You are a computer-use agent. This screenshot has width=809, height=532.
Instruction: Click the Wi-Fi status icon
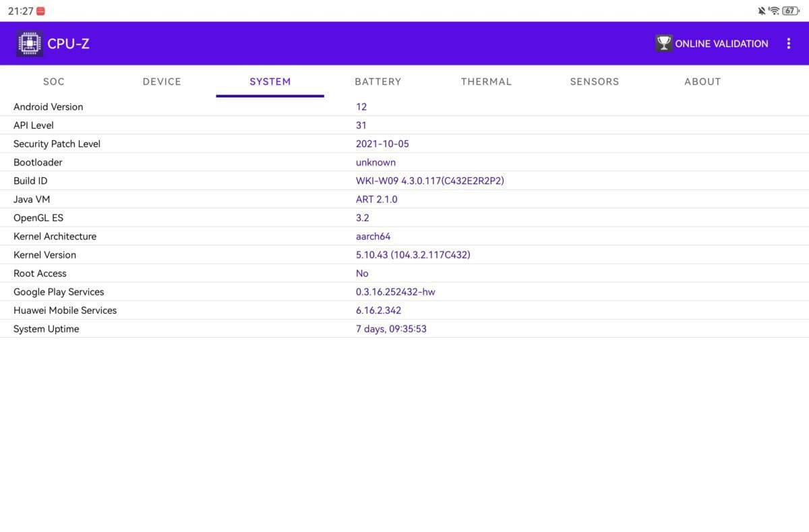coord(774,11)
